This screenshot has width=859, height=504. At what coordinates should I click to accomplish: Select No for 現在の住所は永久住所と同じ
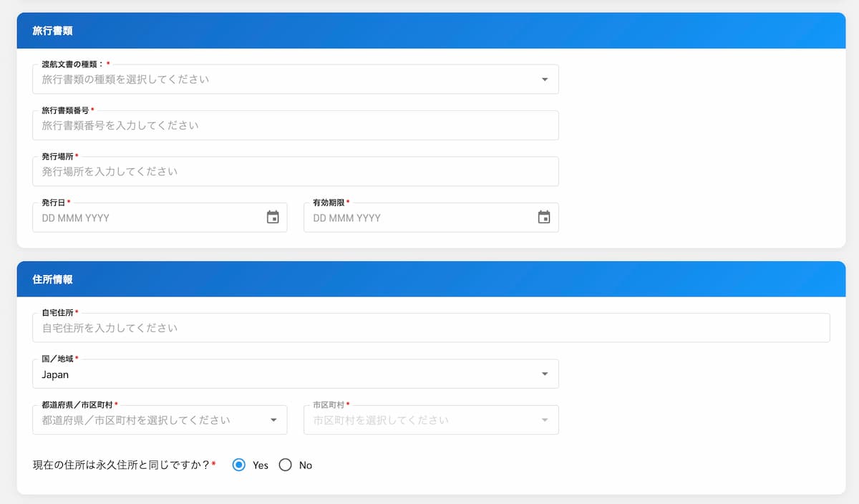(x=286, y=465)
